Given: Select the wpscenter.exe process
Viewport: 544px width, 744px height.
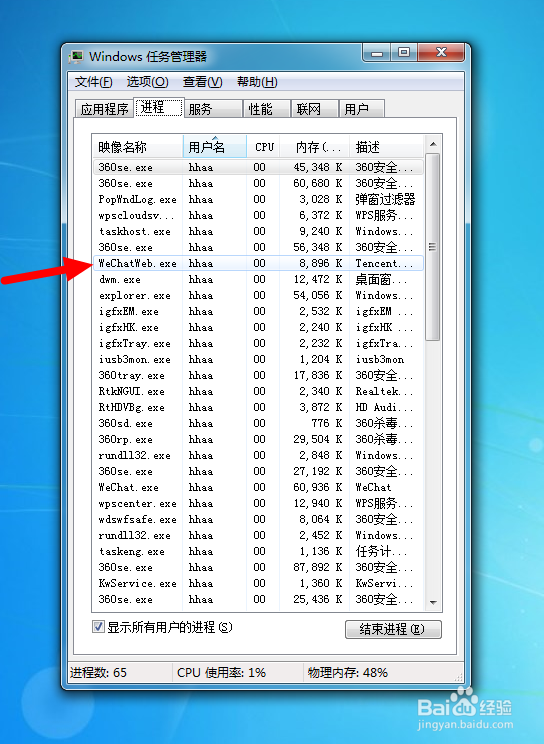Looking at the screenshot, I should (x=259, y=503).
